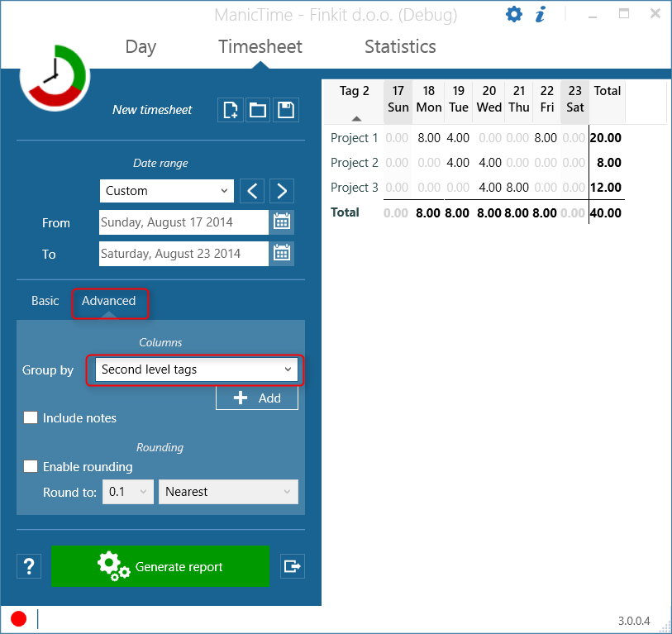Click the ManicTime clock logo
This screenshot has width=672, height=634.
coord(55,76)
